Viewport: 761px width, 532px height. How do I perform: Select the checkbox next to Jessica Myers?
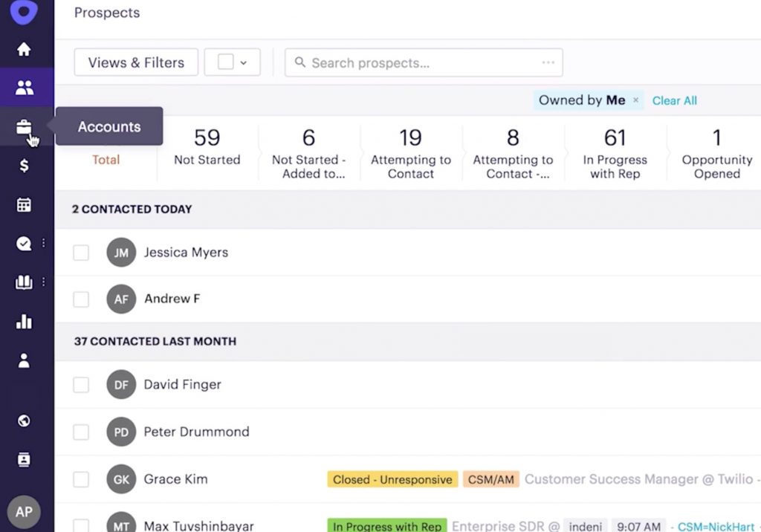click(81, 253)
